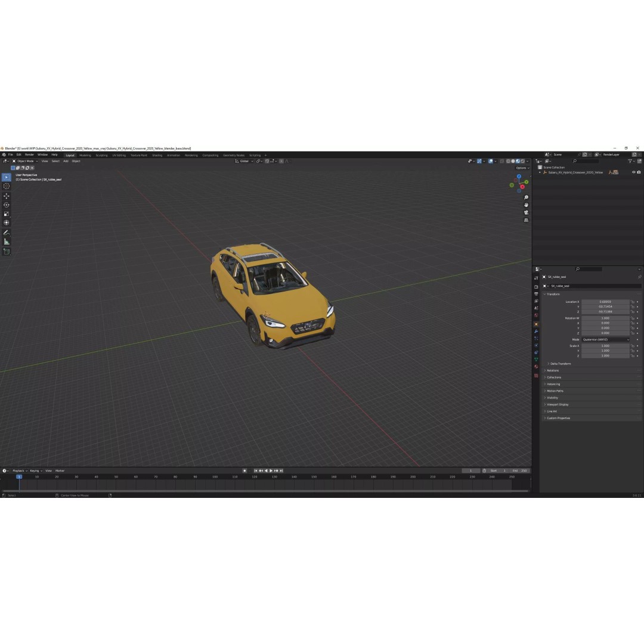Toggle X-ray display in viewport header
Screen dimensions: 644x644
501,161
